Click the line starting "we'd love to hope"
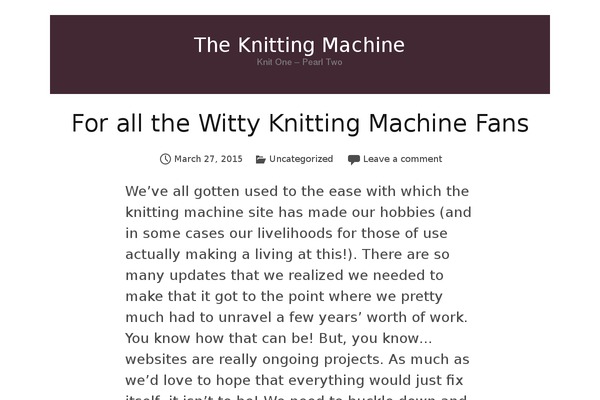Image resolution: width=600 pixels, height=400 pixels. point(294,380)
